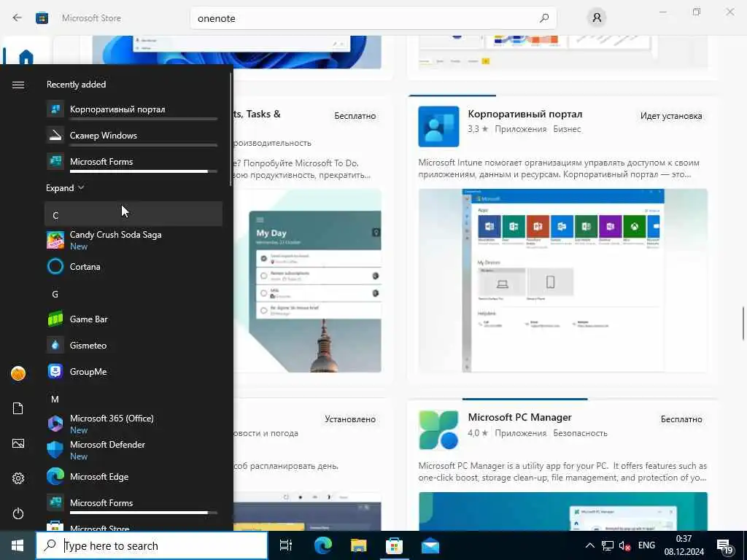Image resolution: width=747 pixels, height=560 pixels.
Task: Open Microsoft Edge from the taskbar
Action: point(322,545)
